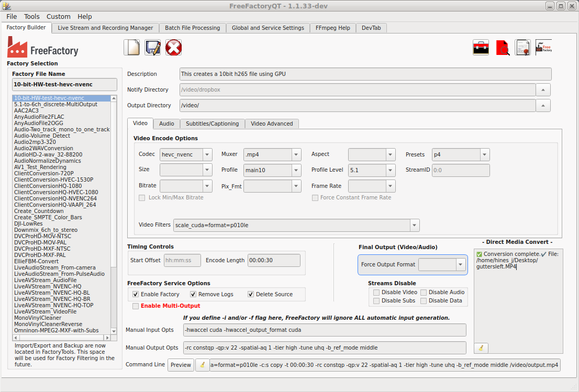Select the Video Advanced tab
Viewport: 579px width, 392px height.
pos(272,124)
